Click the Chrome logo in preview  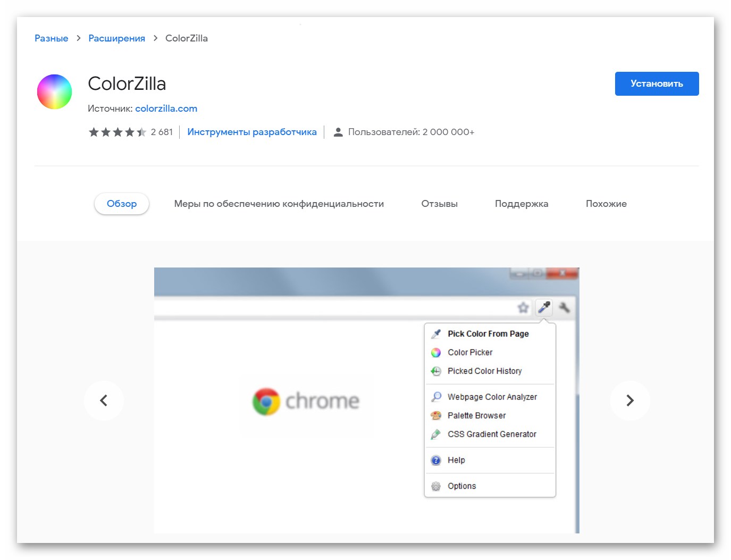tap(266, 402)
